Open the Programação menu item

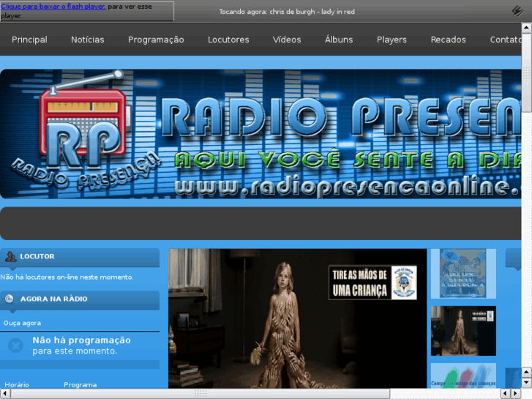[x=156, y=40]
